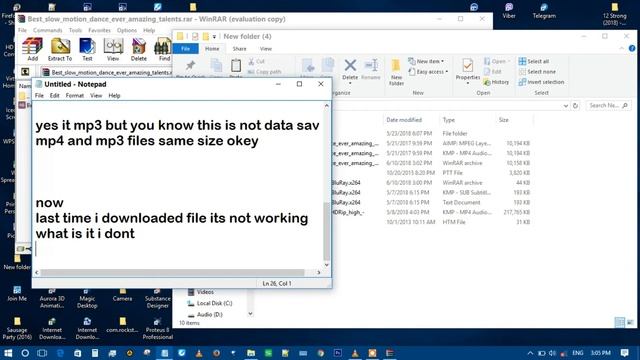Click Invert selection in Explorer ribbon
Screen dimensions: 640x360
tap(541, 82)
